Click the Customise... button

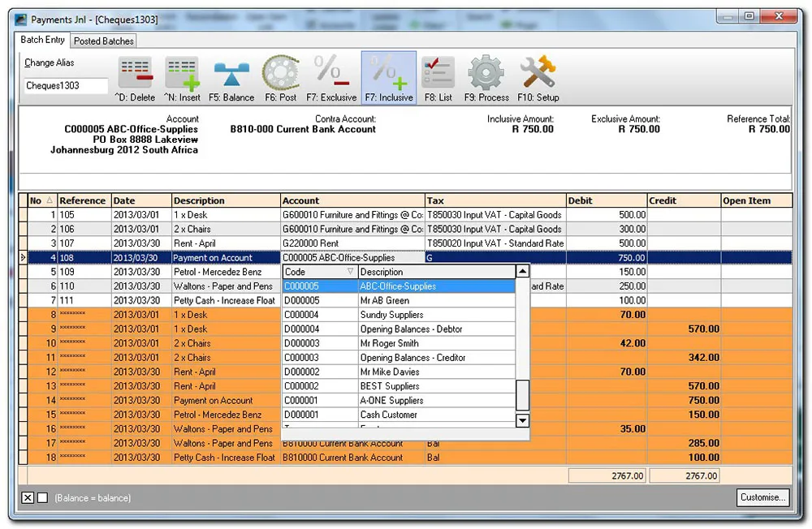(x=762, y=497)
